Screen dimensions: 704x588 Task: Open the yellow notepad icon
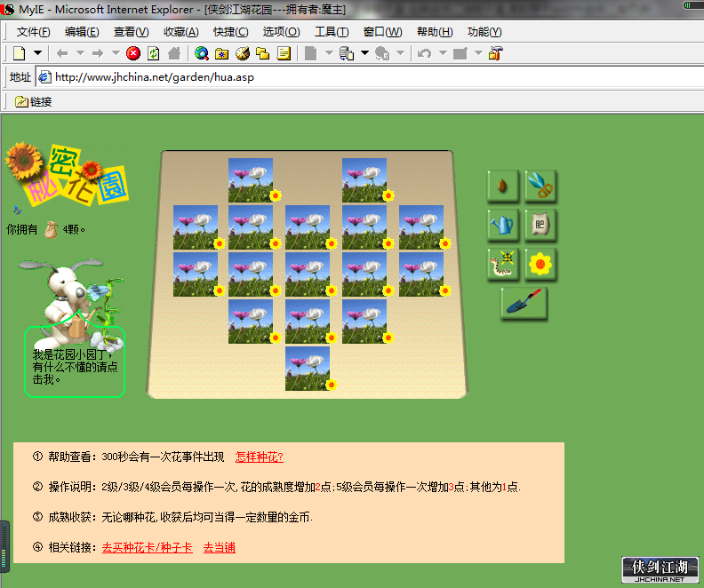point(284,54)
